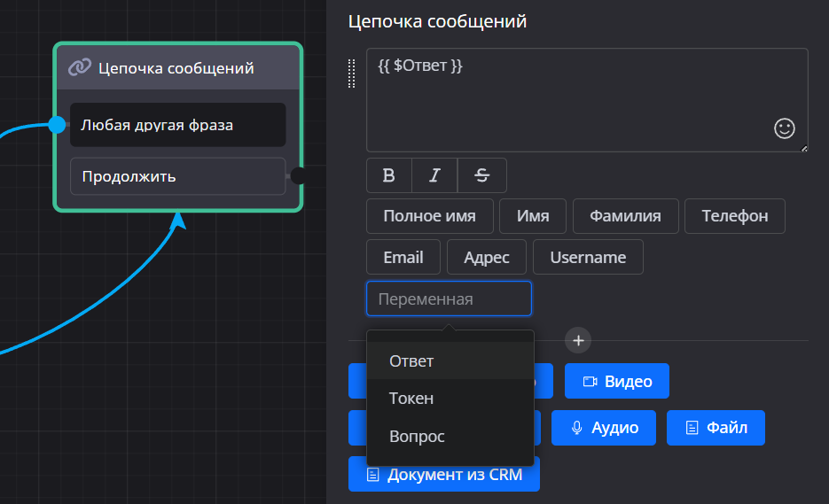Image resolution: width=829 pixels, height=504 pixels.
Task: Attach a Файл to the message
Action: click(x=716, y=428)
